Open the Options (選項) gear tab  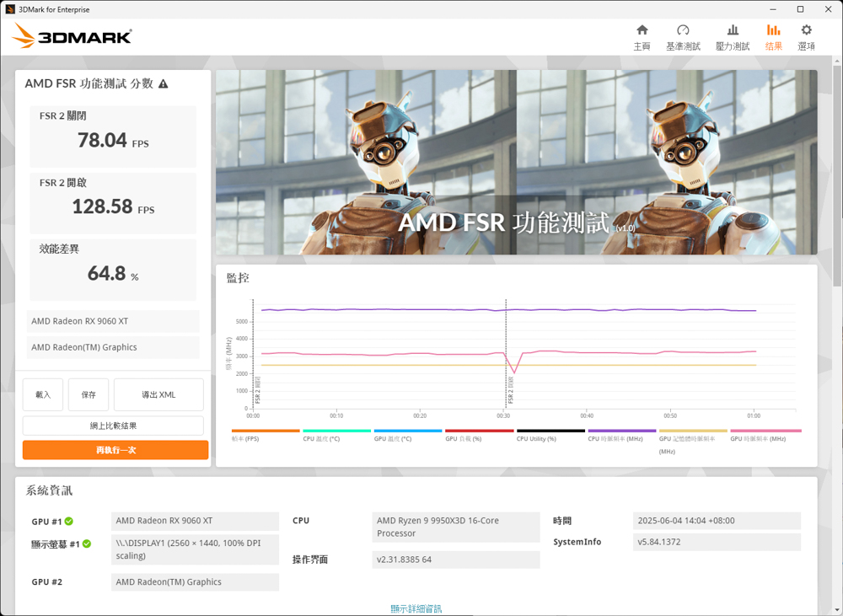pos(806,38)
